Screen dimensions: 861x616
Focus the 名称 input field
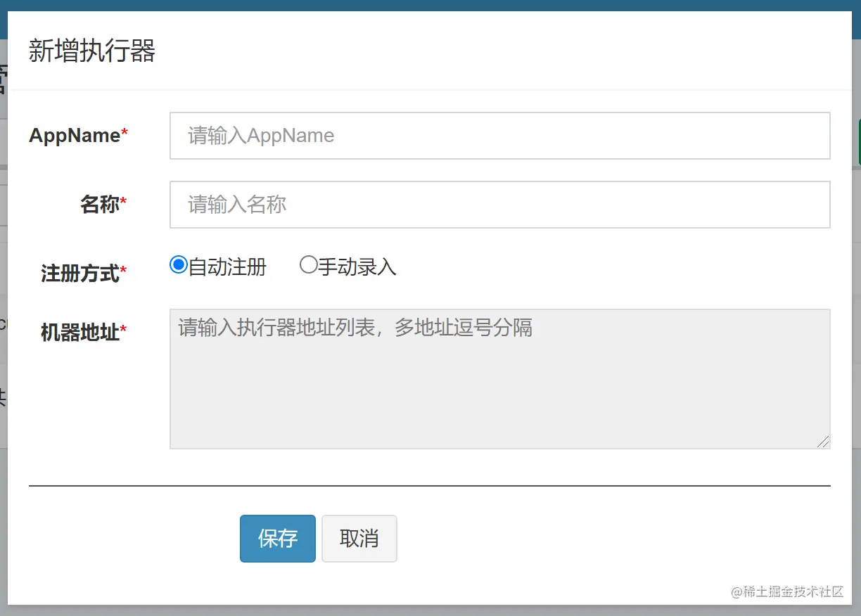click(499, 205)
